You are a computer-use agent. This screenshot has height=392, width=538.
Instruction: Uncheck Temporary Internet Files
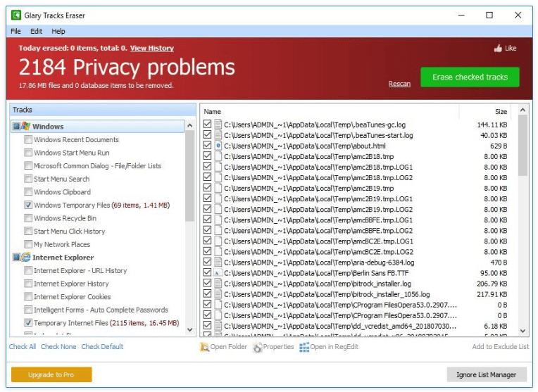28,323
